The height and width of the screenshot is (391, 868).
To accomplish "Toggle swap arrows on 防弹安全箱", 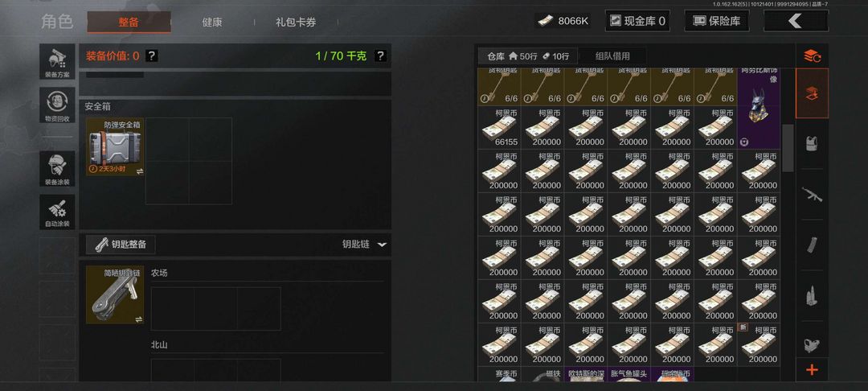I will tap(140, 171).
